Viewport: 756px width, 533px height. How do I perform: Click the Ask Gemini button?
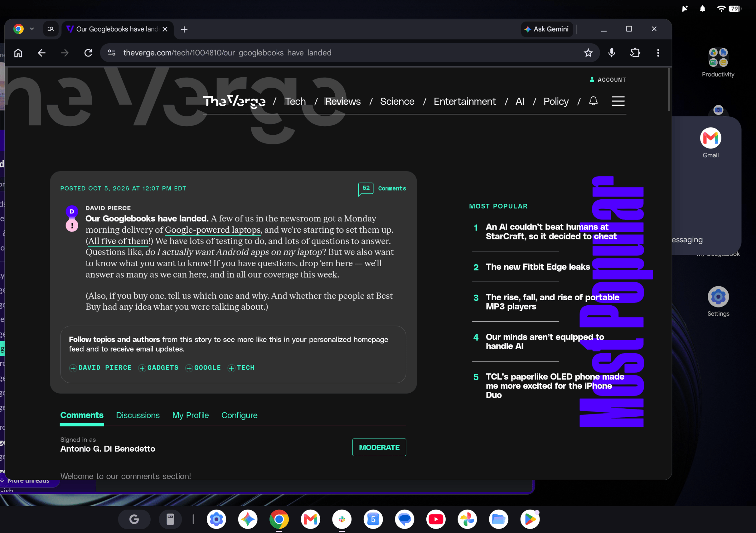[546, 29]
